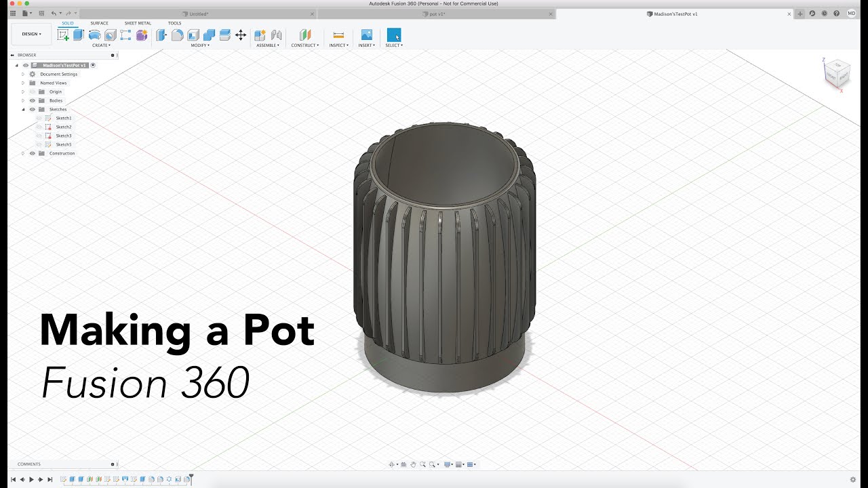Click the Measure tool icon
The image size is (868, 488).
tap(338, 35)
